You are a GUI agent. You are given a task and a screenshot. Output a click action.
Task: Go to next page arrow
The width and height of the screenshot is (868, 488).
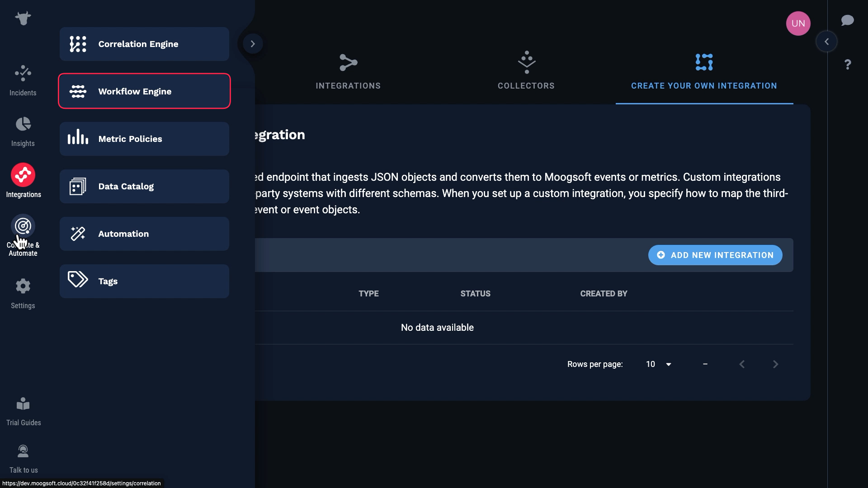click(775, 364)
